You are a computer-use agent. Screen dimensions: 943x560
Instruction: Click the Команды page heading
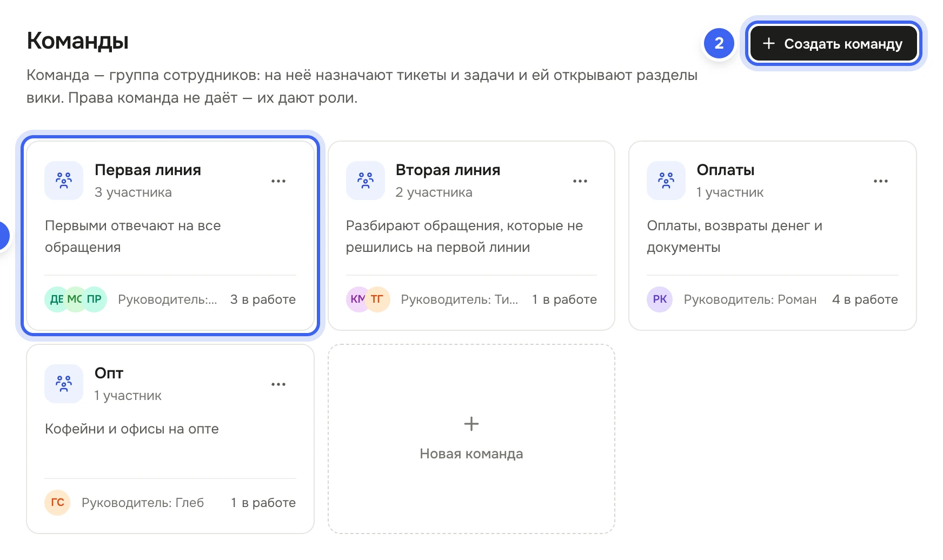[x=78, y=41]
